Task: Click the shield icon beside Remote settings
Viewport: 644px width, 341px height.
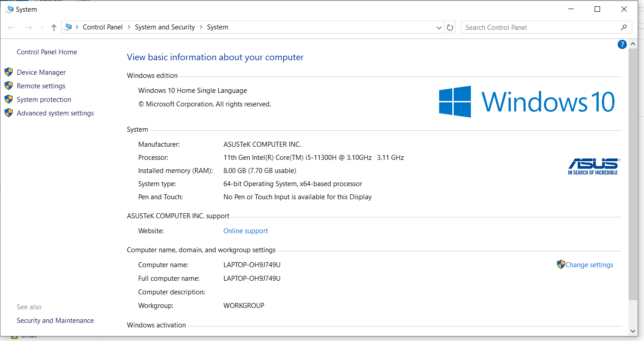Action: pos(9,86)
